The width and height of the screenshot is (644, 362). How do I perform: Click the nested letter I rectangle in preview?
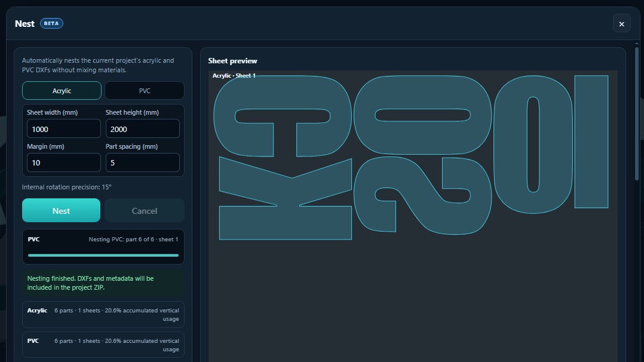(x=591, y=142)
